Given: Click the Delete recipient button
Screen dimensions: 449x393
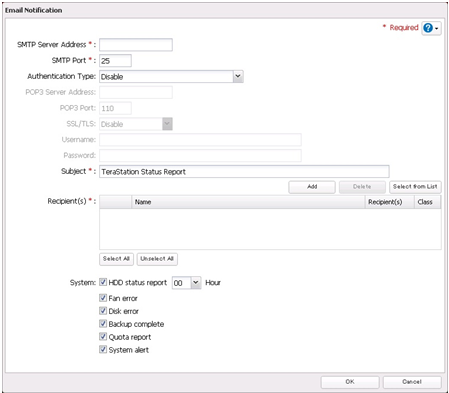Looking at the screenshot, I should pos(362,187).
